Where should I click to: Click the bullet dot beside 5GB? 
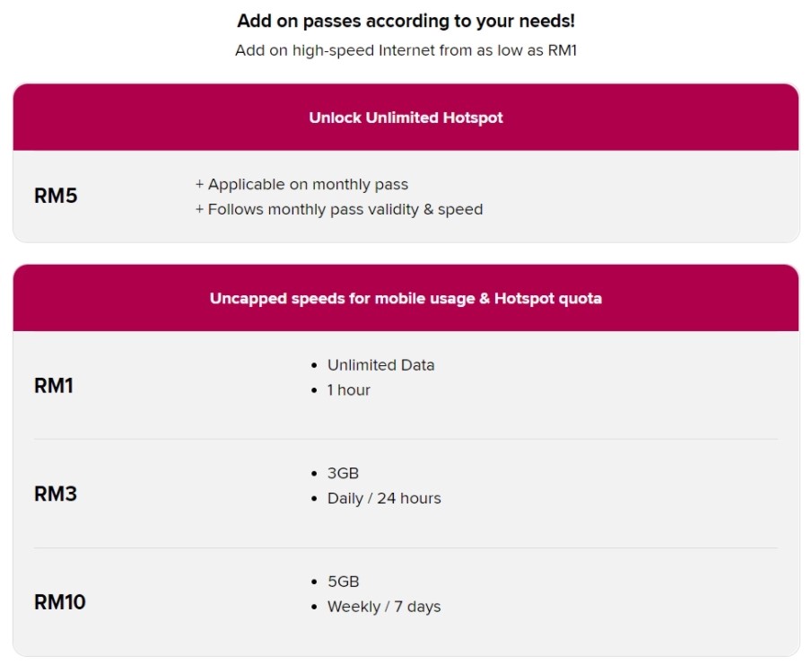click(x=314, y=582)
